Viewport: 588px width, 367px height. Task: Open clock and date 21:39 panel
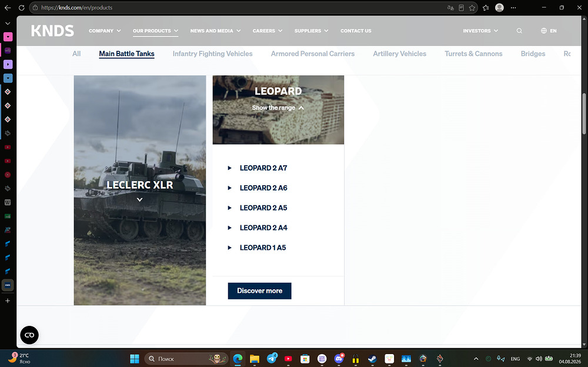tap(570, 358)
